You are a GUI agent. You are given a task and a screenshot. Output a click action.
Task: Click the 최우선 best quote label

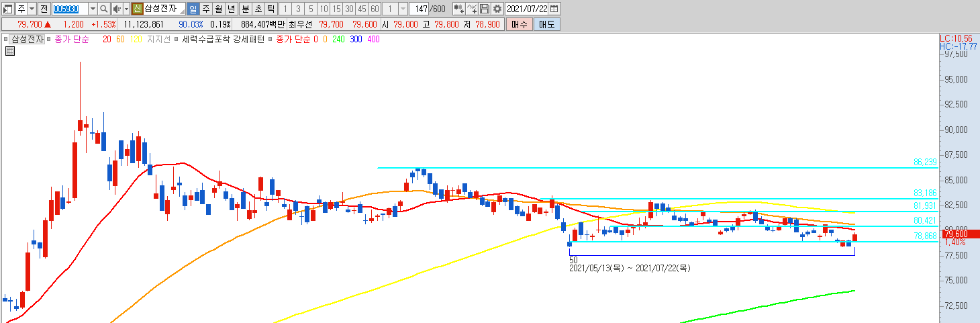(x=300, y=24)
